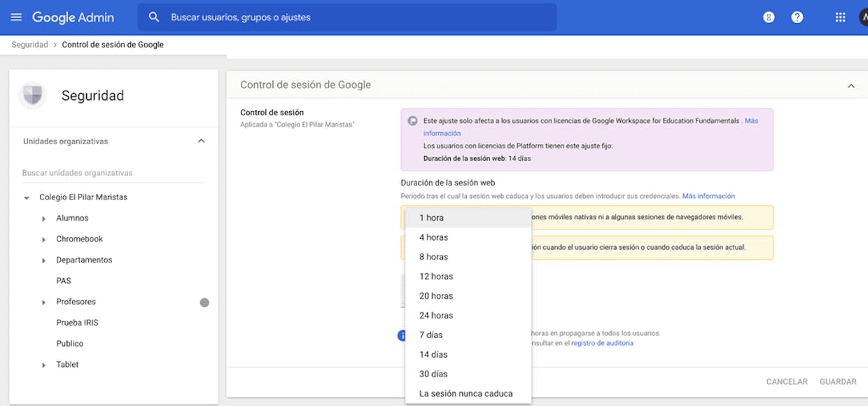Screen dimensions: 868x406
Task: Click the account avatar at top right
Action: (x=864, y=17)
